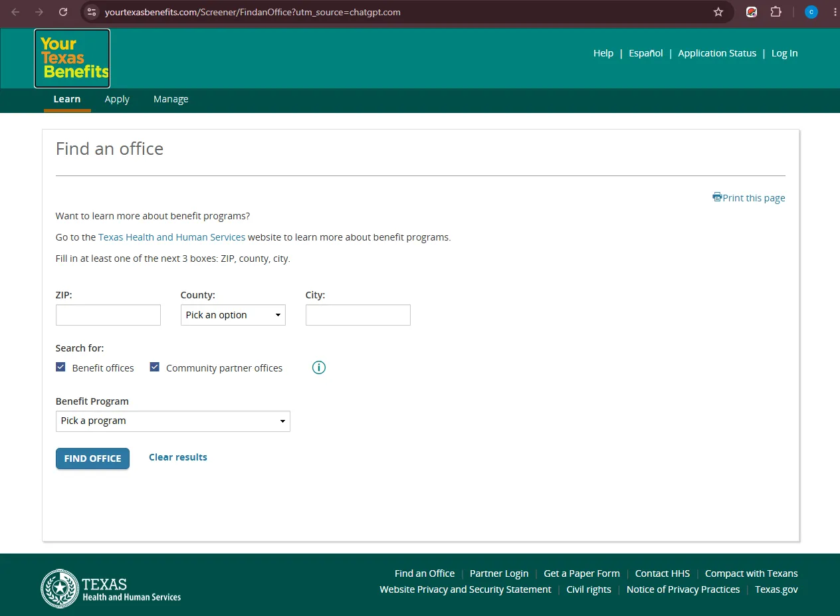Image resolution: width=840 pixels, height=616 pixels.
Task: Open the Chrome profile avatar
Action: click(811, 12)
